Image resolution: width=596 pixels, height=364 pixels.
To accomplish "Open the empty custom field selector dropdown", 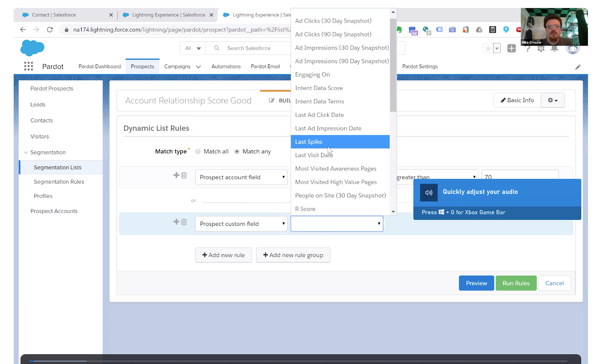I will pyautogui.click(x=337, y=224).
